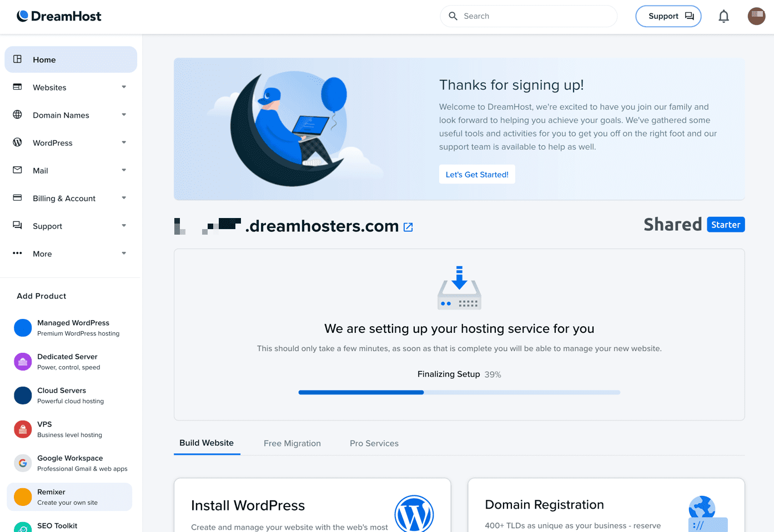Image resolution: width=774 pixels, height=532 pixels.
Task: Click the Let's Get Started! button
Action: (x=477, y=174)
